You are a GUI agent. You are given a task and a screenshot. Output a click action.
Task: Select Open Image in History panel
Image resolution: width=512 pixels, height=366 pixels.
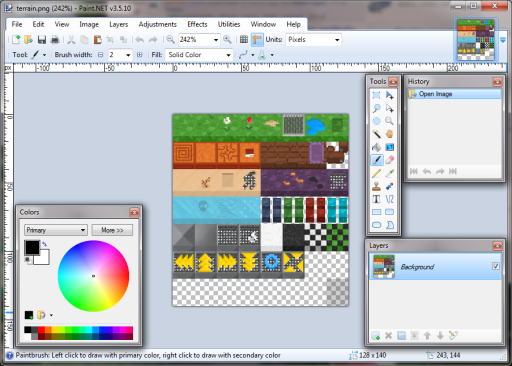tap(454, 94)
